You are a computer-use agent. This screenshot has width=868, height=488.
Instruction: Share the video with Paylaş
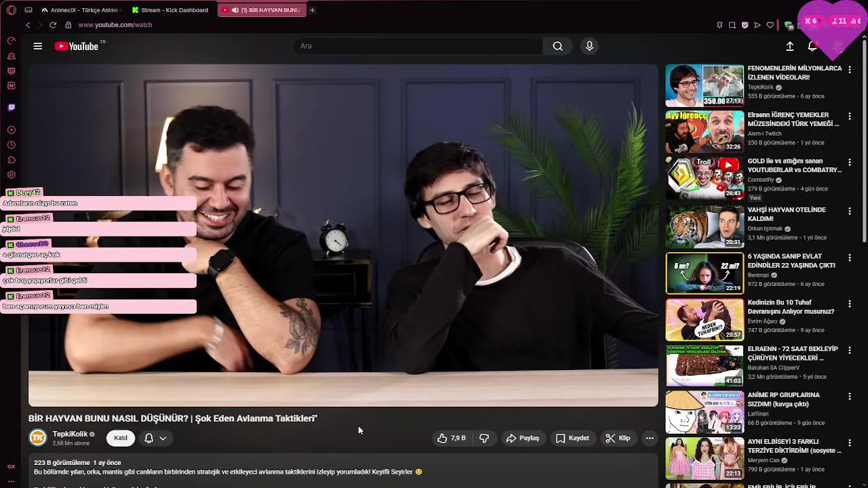click(x=523, y=439)
